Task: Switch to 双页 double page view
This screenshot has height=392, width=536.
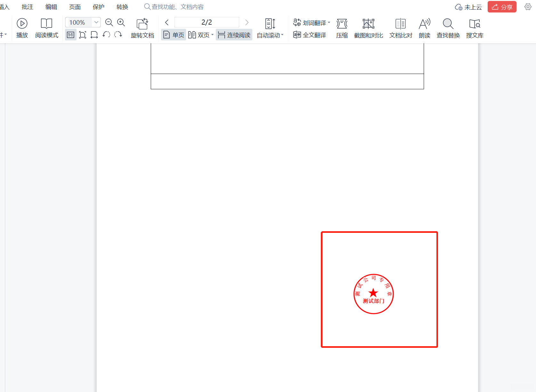Action: coord(199,35)
